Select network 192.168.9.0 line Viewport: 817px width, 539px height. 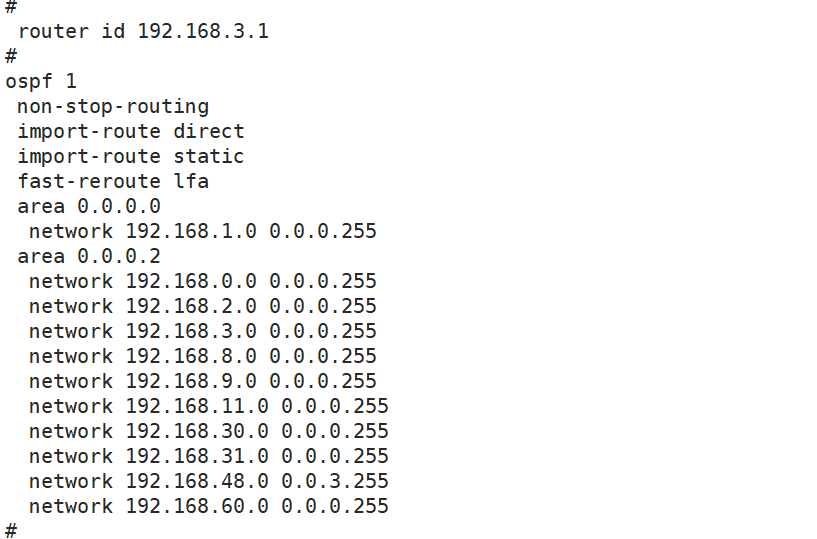click(202, 381)
